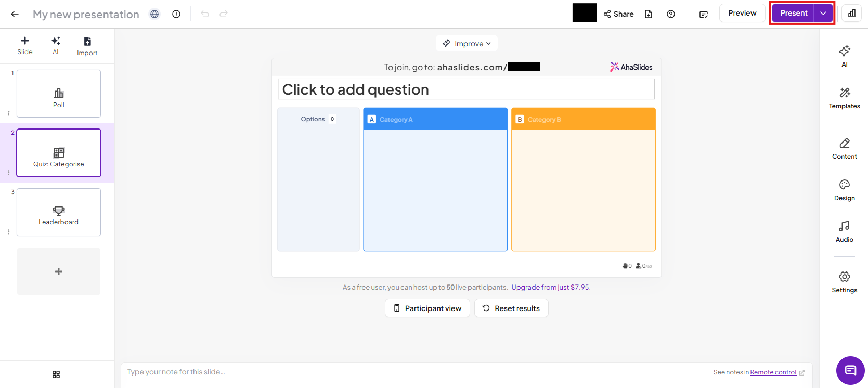Viewport: 868px width, 388px height.
Task: Expand the Present button dropdown arrow
Action: [823, 14]
